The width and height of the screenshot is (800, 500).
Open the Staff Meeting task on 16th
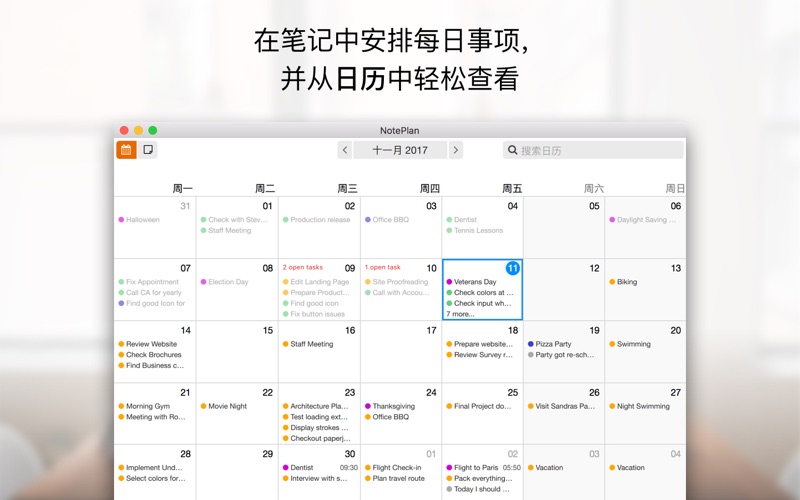coord(311,344)
